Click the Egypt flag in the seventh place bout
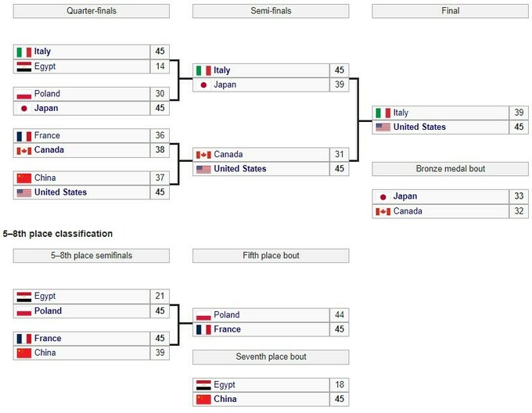The width and height of the screenshot is (532, 413). (203, 386)
